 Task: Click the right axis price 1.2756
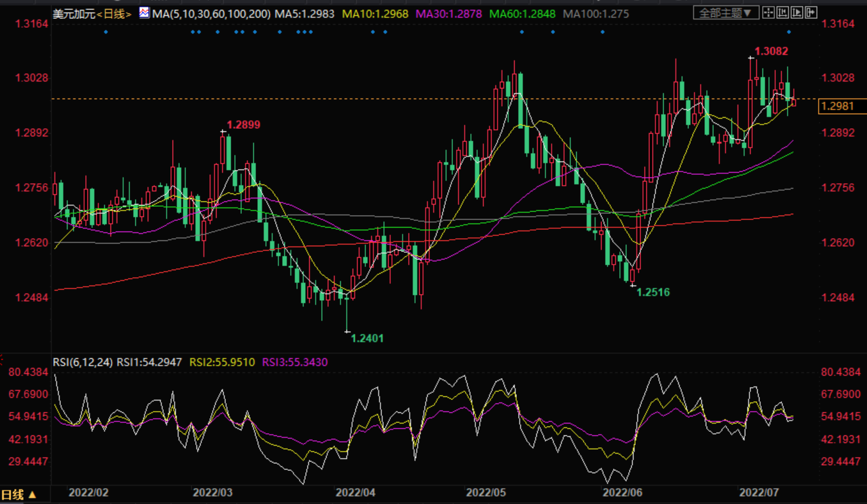pyautogui.click(x=838, y=188)
